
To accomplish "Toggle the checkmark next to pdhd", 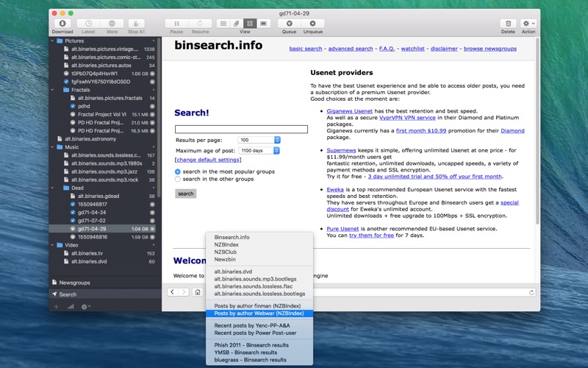I will coord(73,106).
